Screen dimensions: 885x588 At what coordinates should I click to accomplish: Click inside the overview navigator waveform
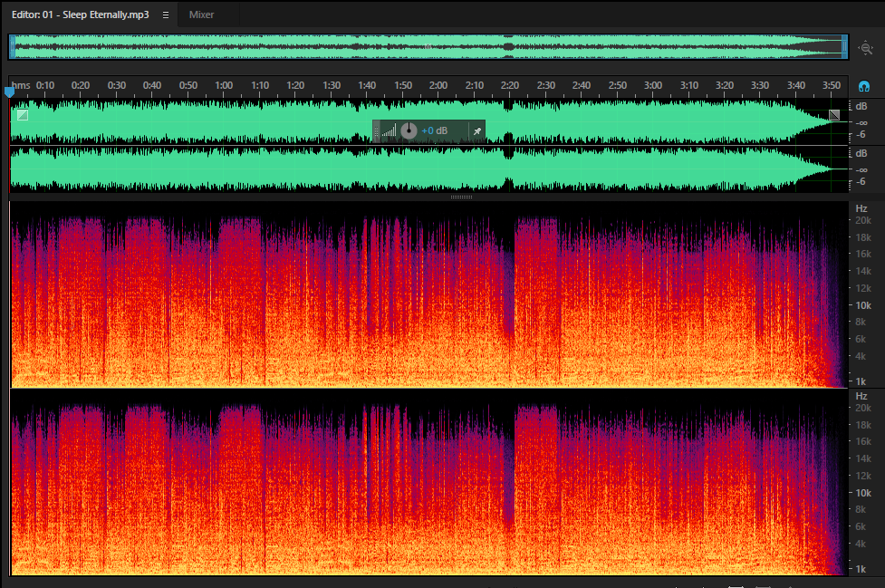coord(428,47)
